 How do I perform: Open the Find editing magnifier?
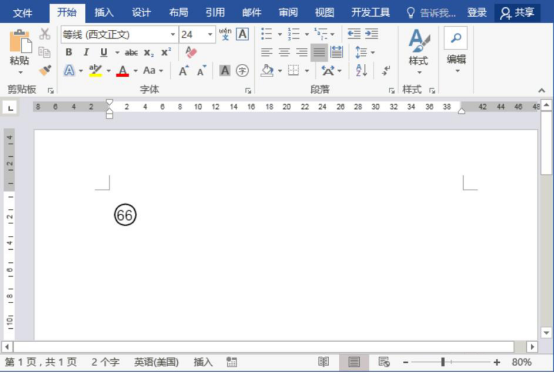tap(456, 38)
